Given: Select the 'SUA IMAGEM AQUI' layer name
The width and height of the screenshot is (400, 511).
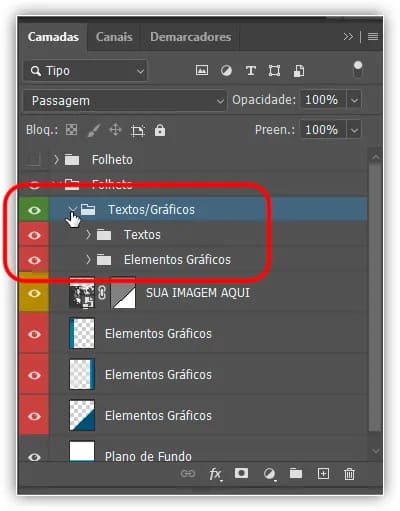Looking at the screenshot, I should click(198, 293).
